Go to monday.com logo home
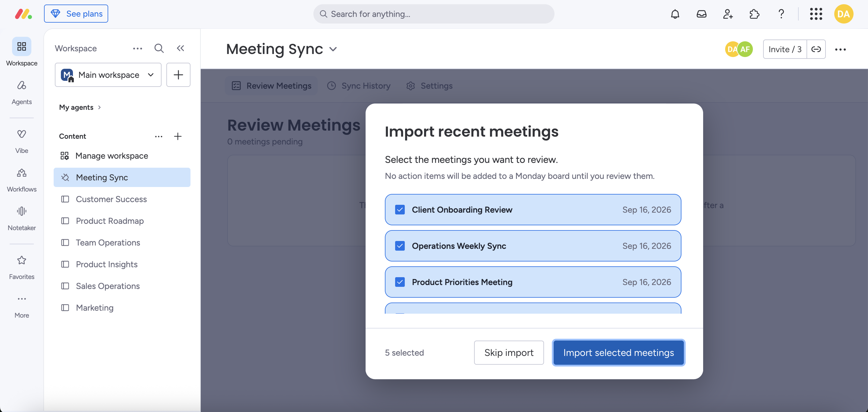This screenshot has width=868, height=412. [x=23, y=14]
